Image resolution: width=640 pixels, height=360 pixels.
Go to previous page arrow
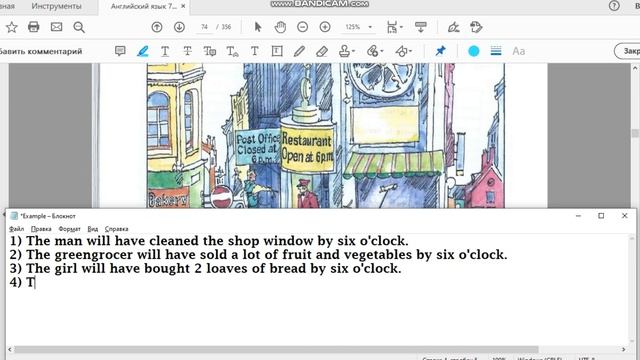point(157,27)
